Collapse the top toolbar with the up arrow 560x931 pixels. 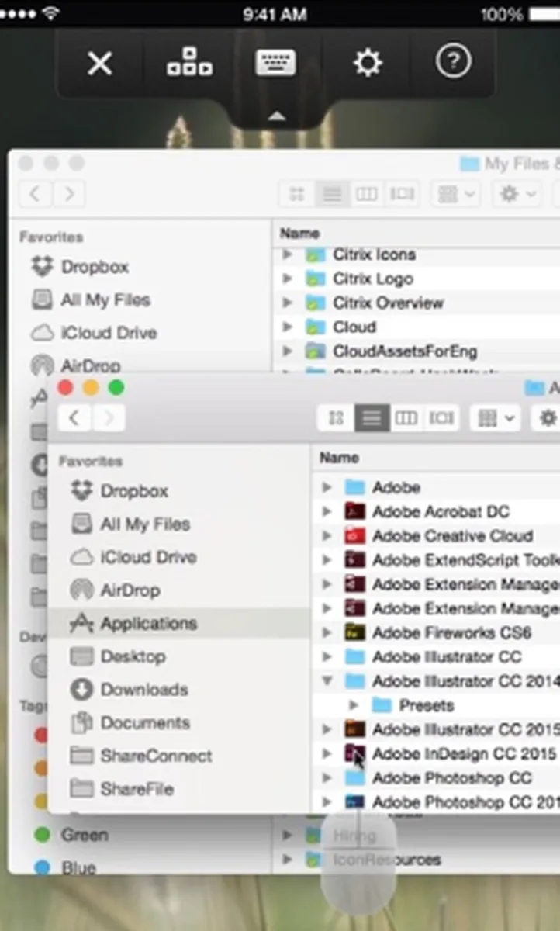pos(277,116)
